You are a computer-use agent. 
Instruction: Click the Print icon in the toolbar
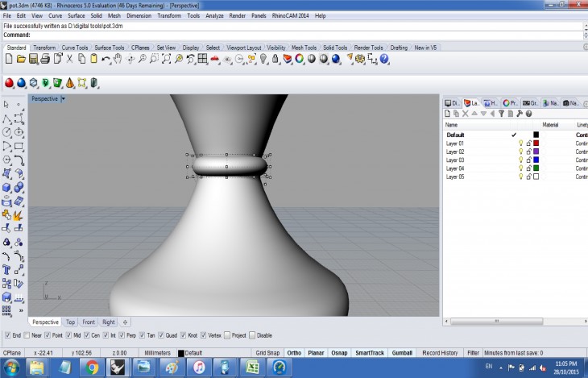(x=46, y=59)
